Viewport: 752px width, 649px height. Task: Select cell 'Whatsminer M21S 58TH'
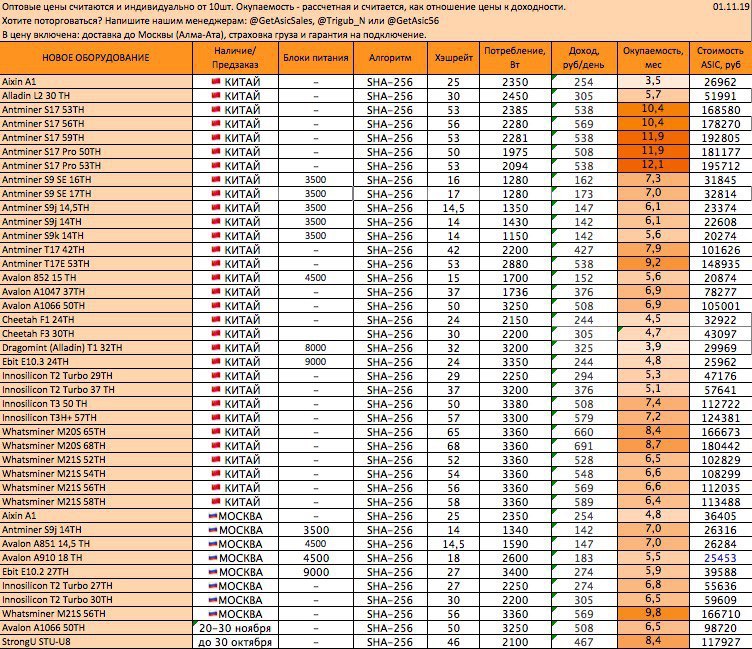click(x=96, y=501)
